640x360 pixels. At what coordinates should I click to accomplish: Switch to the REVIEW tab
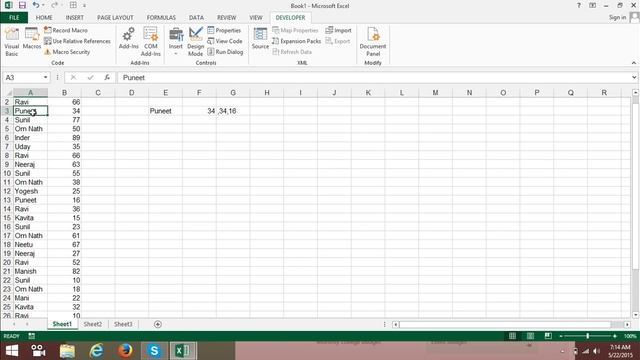click(227, 18)
